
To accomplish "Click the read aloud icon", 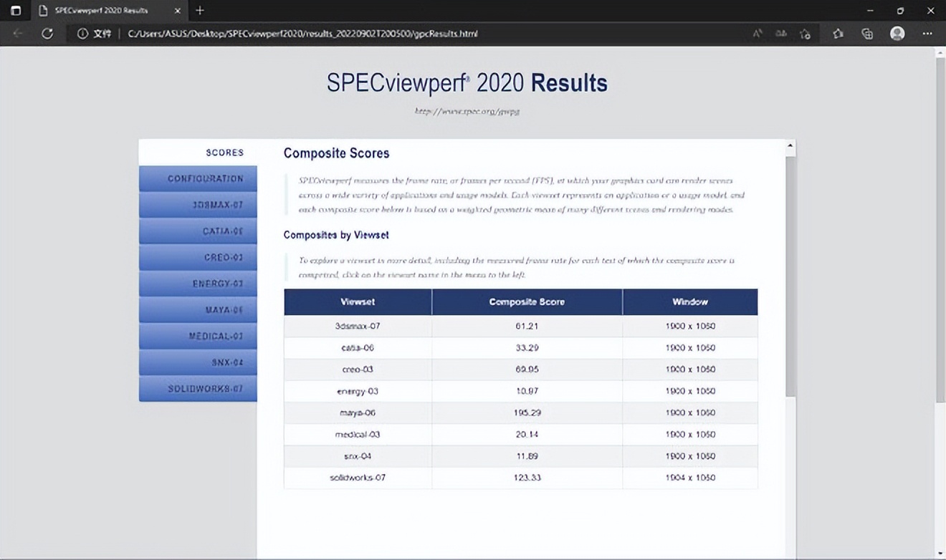I will (x=757, y=34).
